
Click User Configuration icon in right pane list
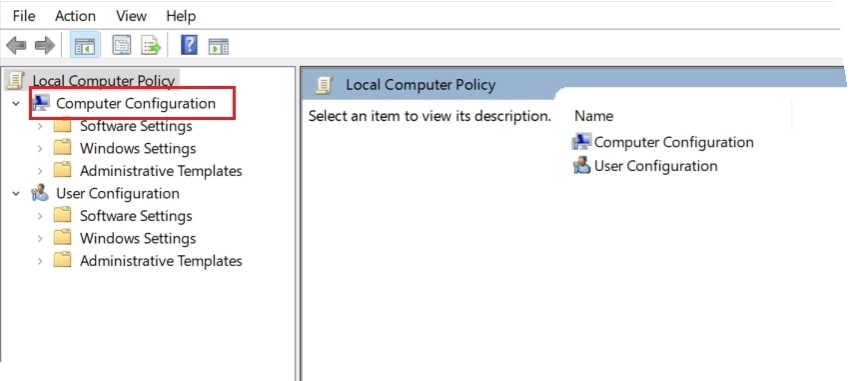coord(581,165)
